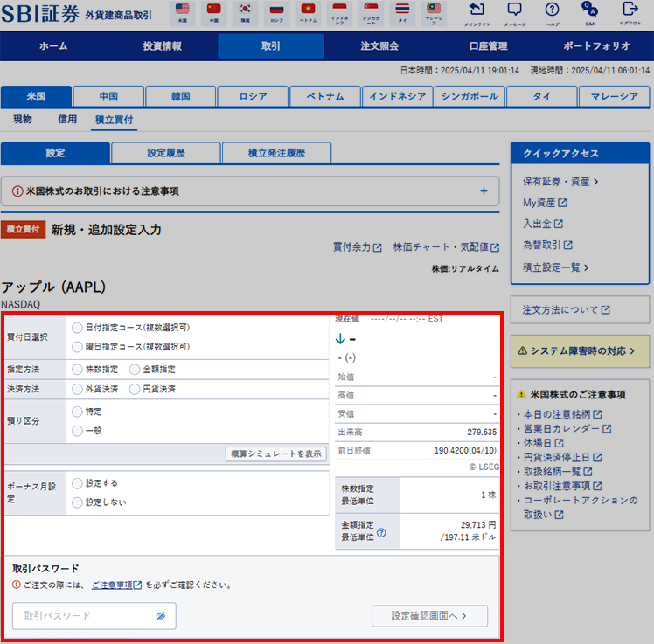The width and height of the screenshot is (654, 644).
Task: Switch to the ベトナム country tab
Action: pyautogui.click(x=325, y=97)
